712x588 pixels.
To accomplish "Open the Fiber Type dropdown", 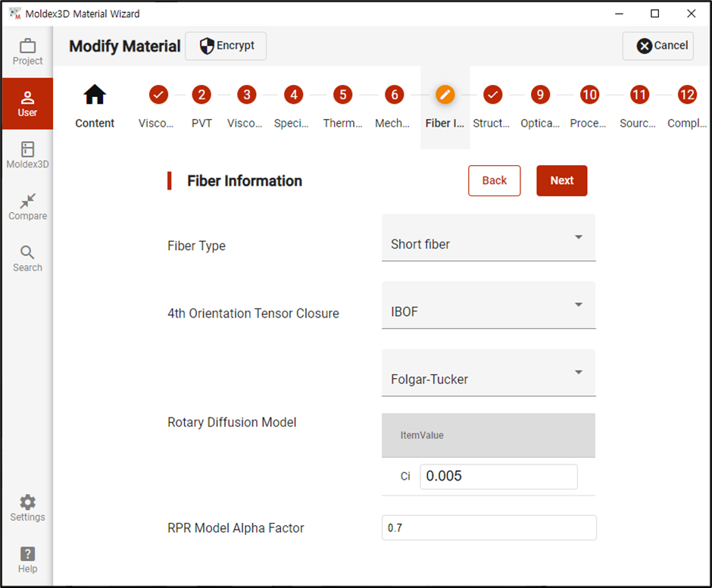I will pyautogui.click(x=489, y=238).
